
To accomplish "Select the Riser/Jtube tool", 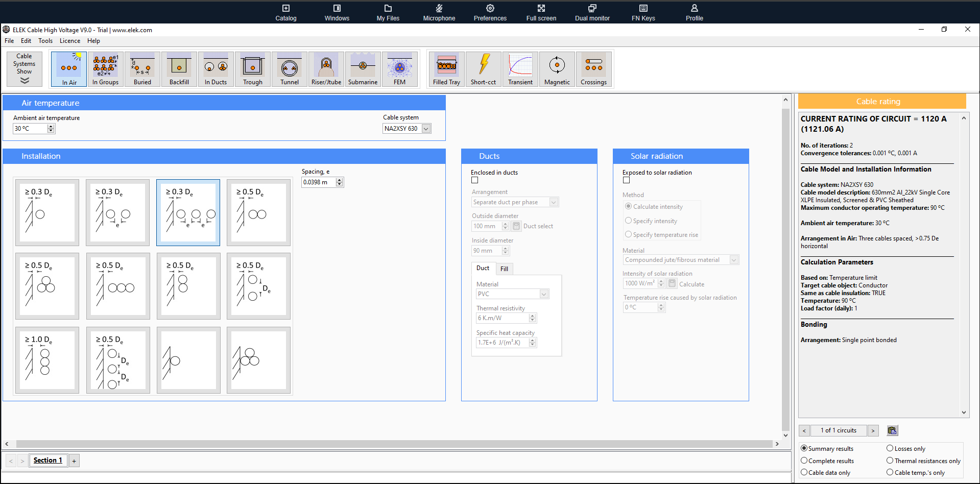I will click(326, 69).
